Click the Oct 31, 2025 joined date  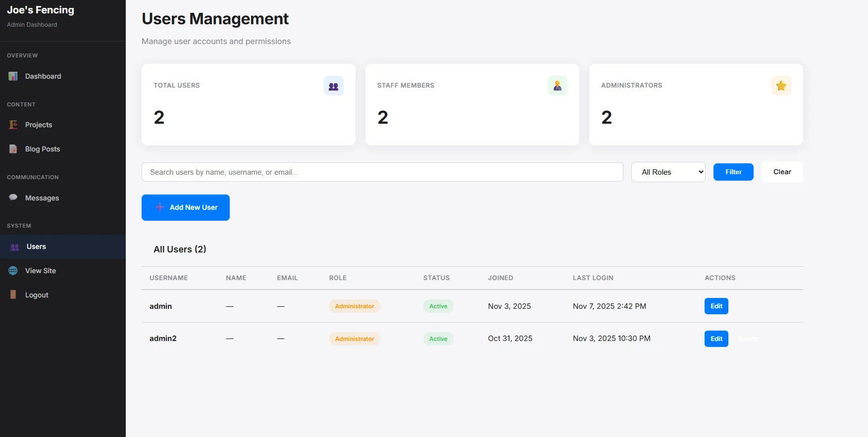pos(510,339)
